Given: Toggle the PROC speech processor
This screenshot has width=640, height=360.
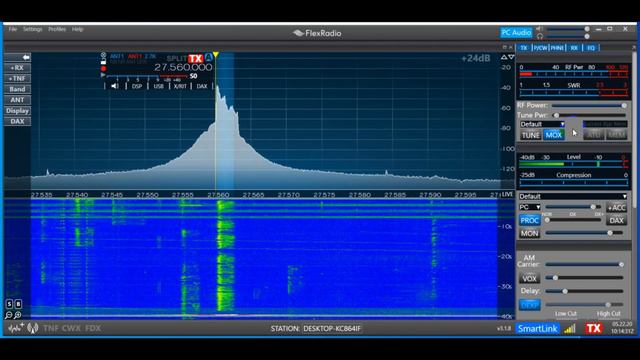Looking at the screenshot, I should tap(529, 220).
